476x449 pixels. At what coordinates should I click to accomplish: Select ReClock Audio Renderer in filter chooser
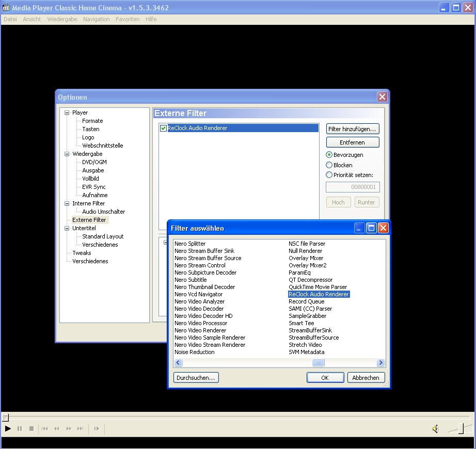[x=319, y=294]
